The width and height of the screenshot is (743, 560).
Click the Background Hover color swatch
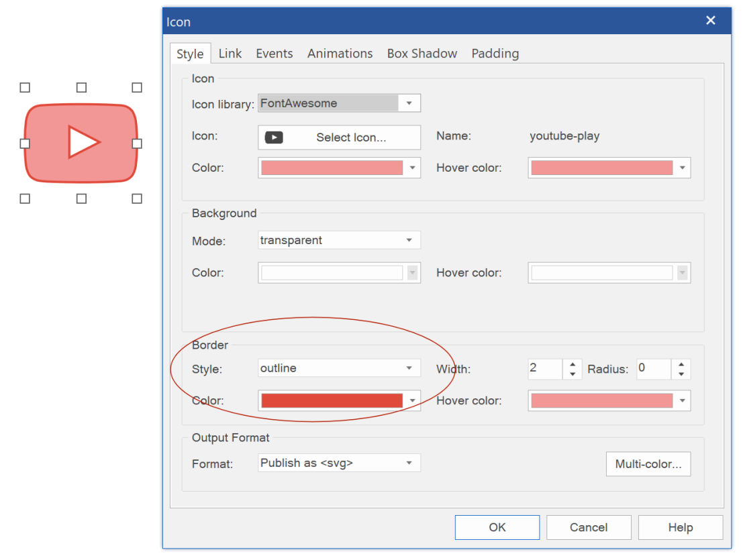pos(602,273)
